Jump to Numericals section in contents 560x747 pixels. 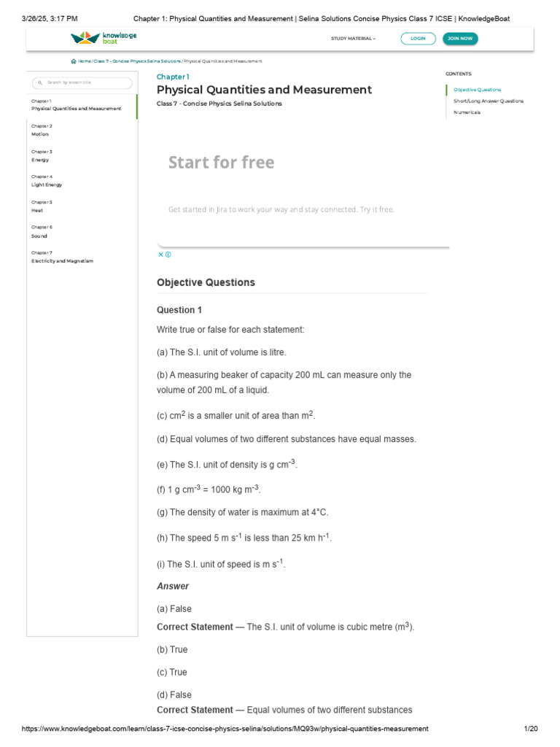pyautogui.click(x=467, y=112)
